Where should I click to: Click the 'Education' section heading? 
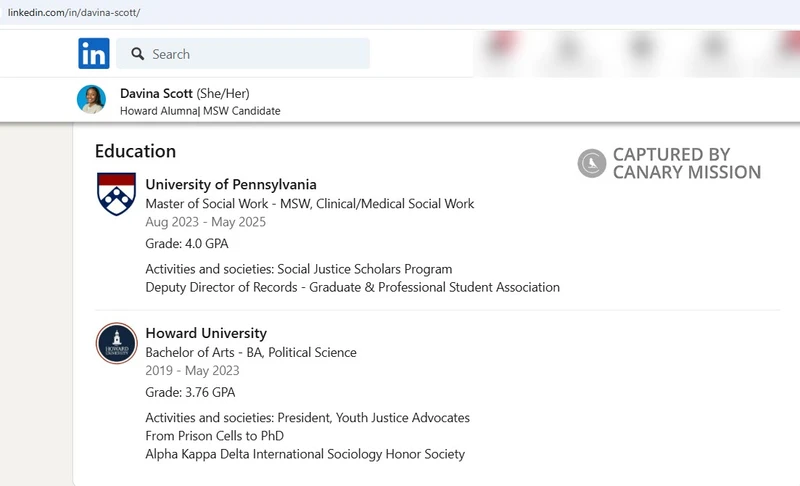point(135,151)
